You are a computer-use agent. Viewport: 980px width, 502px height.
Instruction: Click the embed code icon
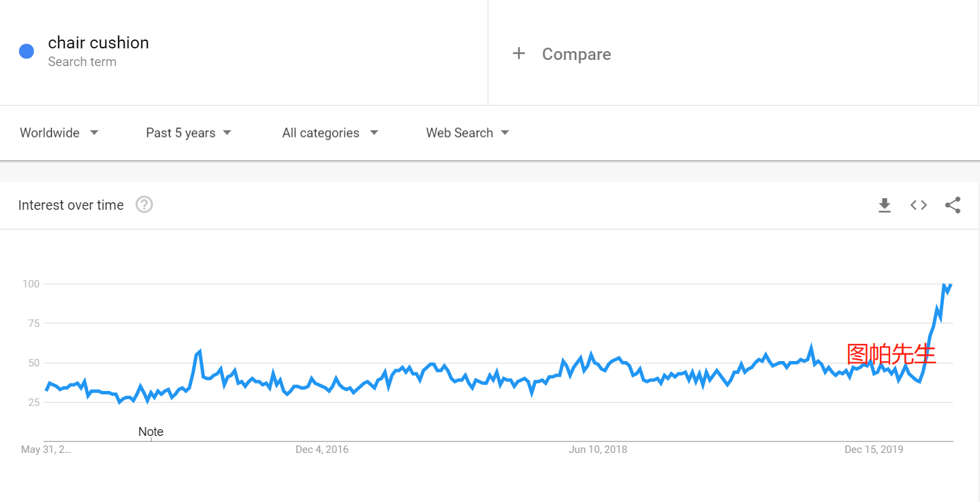(919, 205)
